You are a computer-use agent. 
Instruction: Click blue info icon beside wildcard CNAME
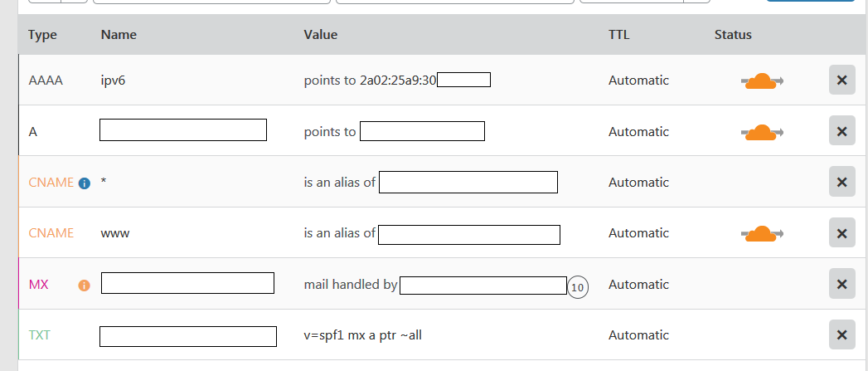84,183
